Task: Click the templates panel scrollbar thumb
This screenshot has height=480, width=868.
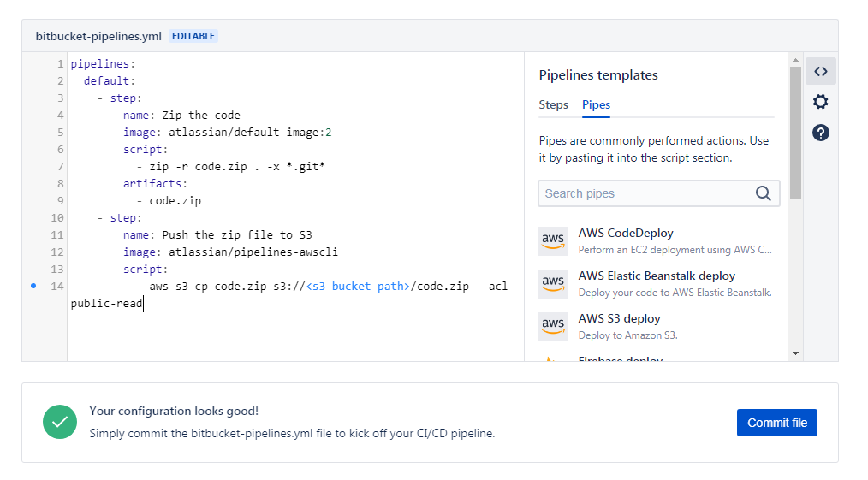Action: coord(795,132)
